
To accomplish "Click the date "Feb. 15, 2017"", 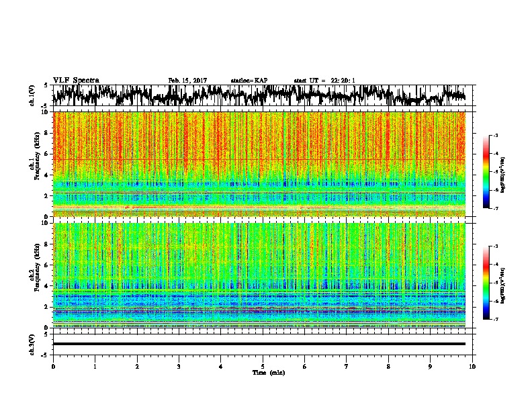I will click(187, 81).
